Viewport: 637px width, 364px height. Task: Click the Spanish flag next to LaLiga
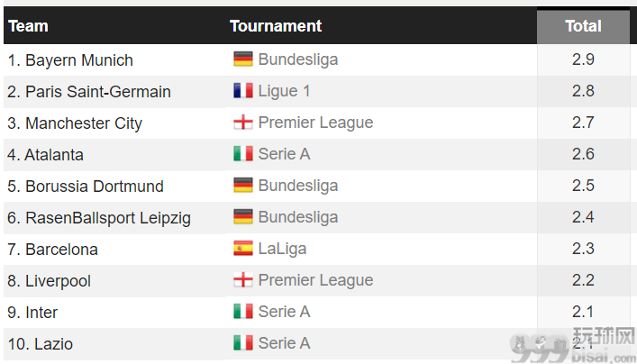coord(243,248)
